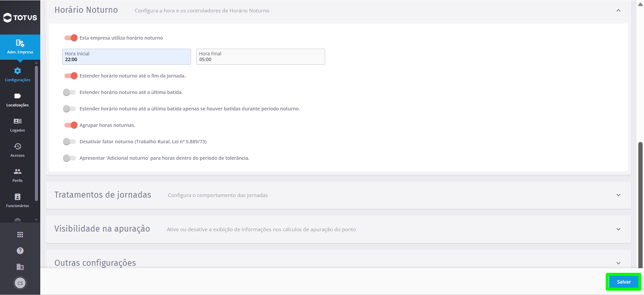Screen dimensions: 644x295
Task: Open the apps grid icon
Action: coord(20,235)
